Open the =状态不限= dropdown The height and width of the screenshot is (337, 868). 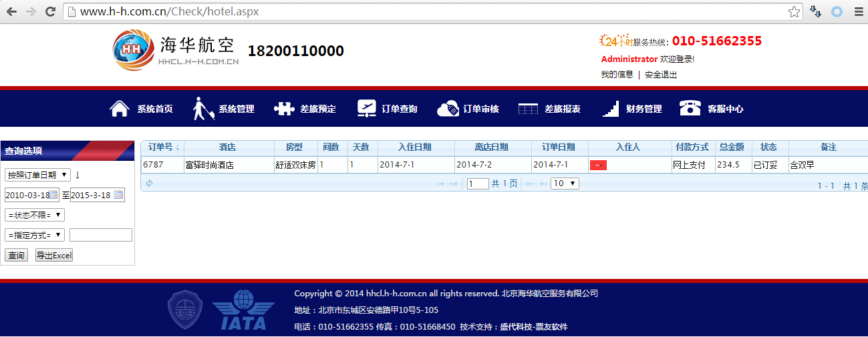tap(35, 215)
